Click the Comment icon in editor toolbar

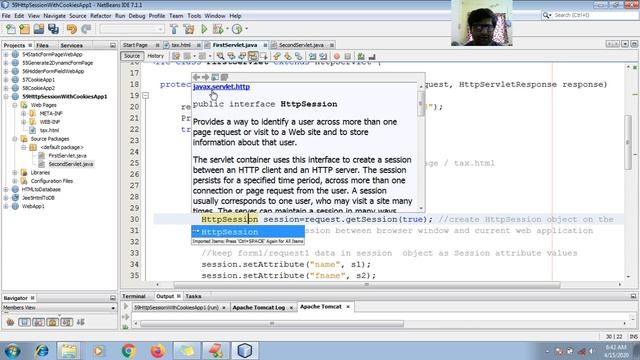point(361,56)
